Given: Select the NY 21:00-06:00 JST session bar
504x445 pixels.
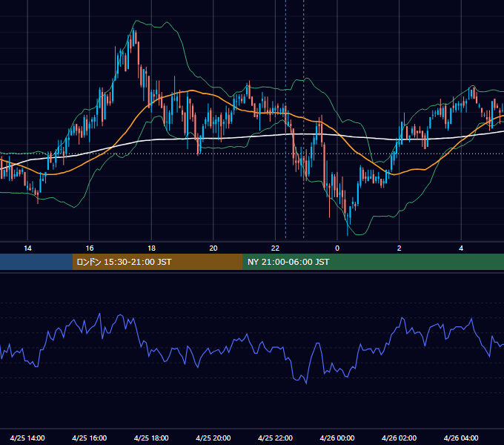Looking at the screenshot, I should (373, 262).
